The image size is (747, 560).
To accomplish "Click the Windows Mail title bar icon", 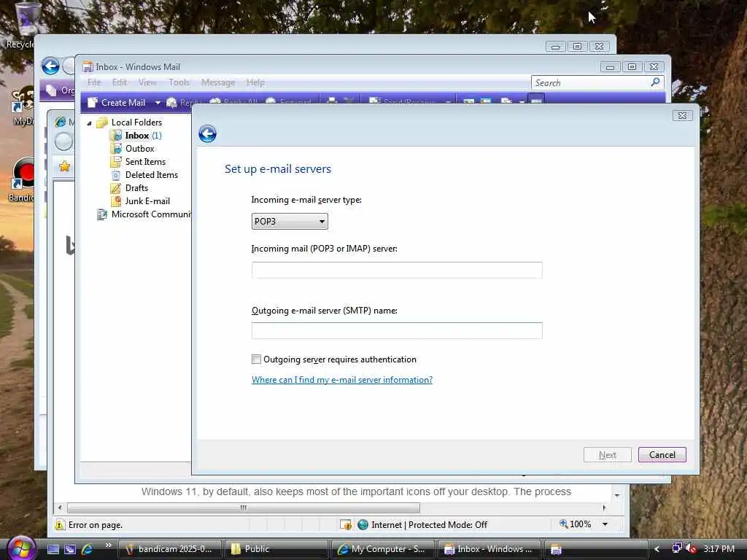I will pyautogui.click(x=88, y=66).
